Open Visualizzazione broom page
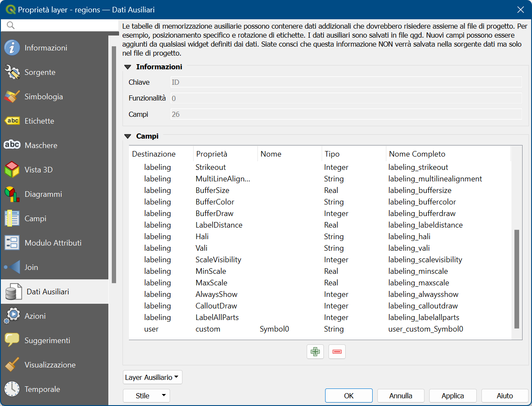The height and width of the screenshot is (406, 532). coord(54,365)
